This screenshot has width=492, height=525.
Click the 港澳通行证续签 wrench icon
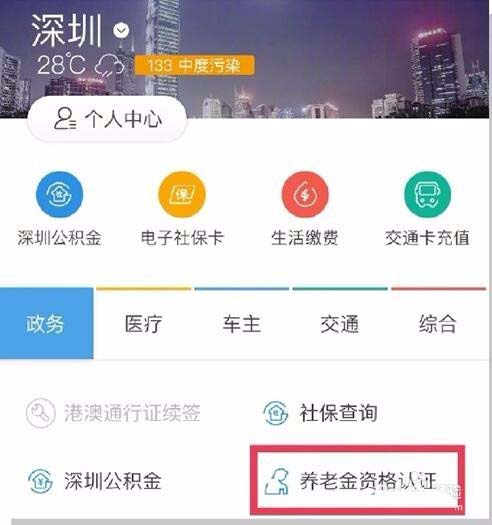(41, 413)
